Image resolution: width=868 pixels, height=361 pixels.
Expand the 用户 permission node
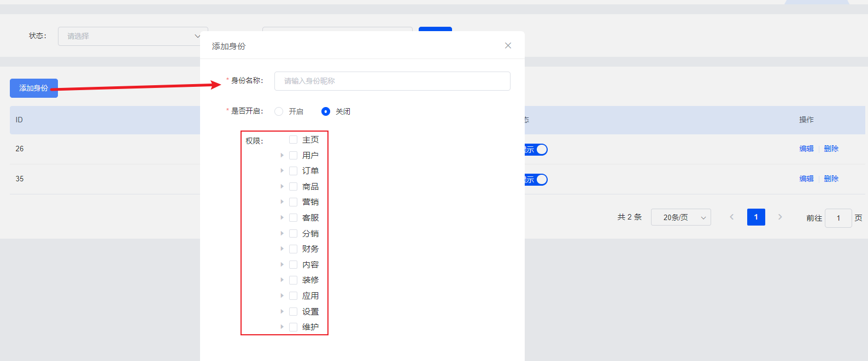[x=282, y=156]
